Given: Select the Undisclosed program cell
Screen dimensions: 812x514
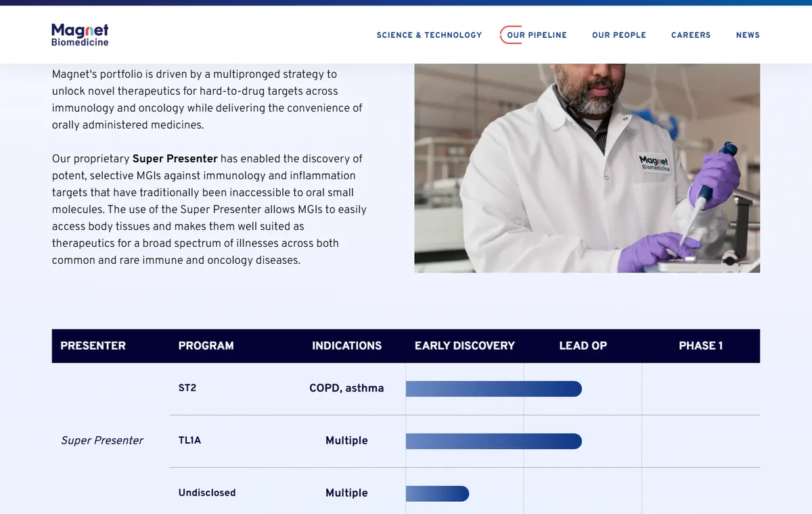Looking at the screenshot, I should point(207,493).
